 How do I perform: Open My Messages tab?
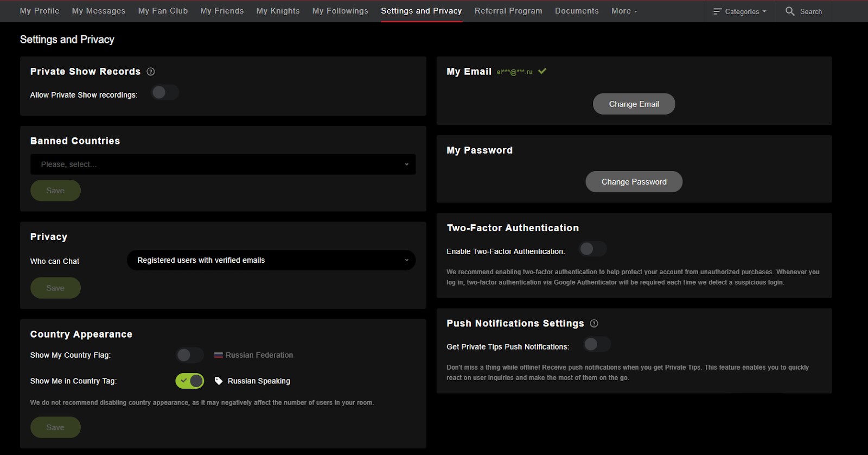pos(99,11)
